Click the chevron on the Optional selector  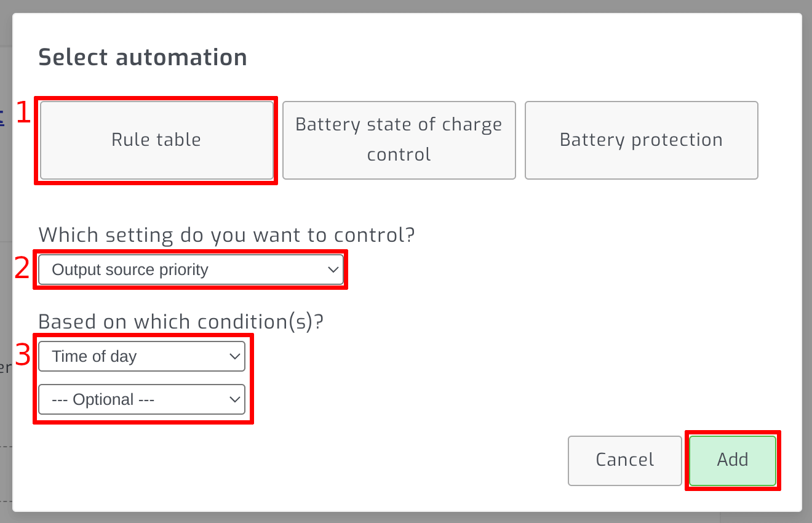tap(234, 399)
